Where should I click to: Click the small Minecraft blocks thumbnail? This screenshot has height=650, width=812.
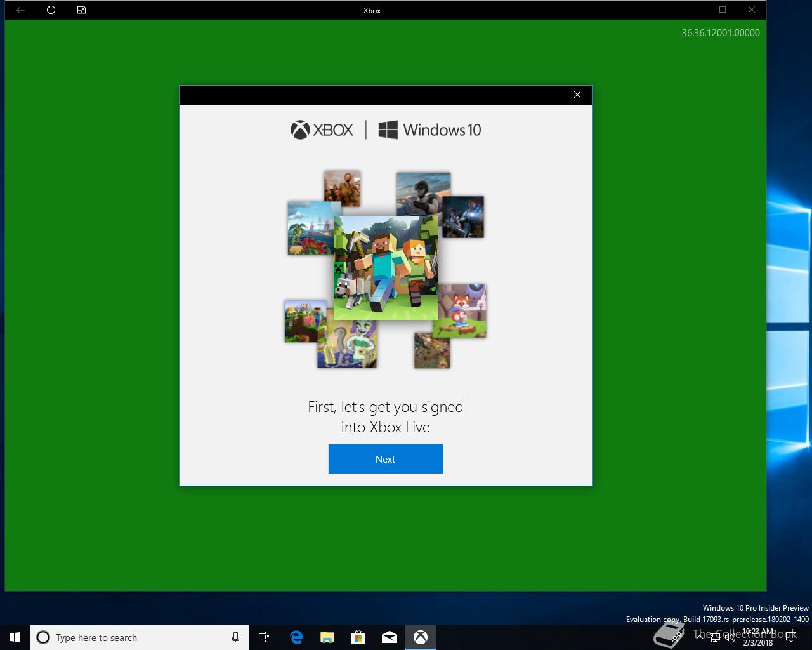coord(306,321)
